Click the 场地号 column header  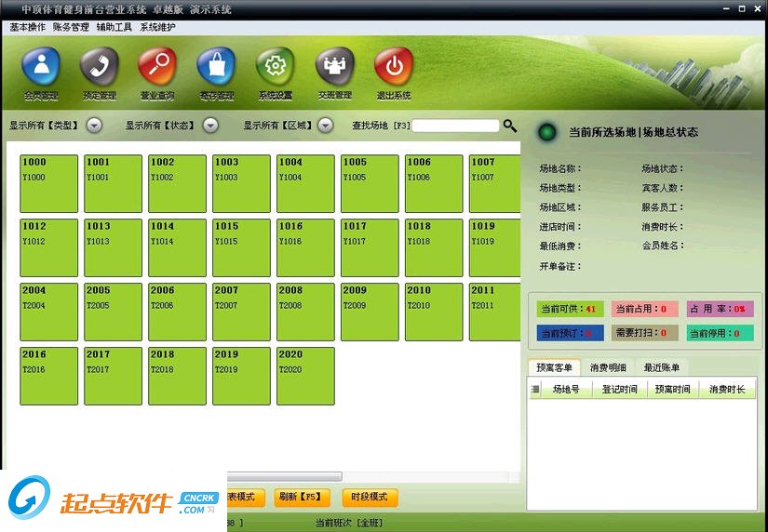tap(566, 390)
